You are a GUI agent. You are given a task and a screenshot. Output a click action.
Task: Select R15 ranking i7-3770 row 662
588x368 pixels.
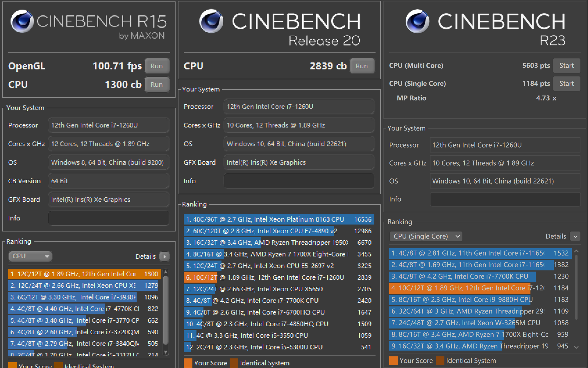tap(84, 320)
